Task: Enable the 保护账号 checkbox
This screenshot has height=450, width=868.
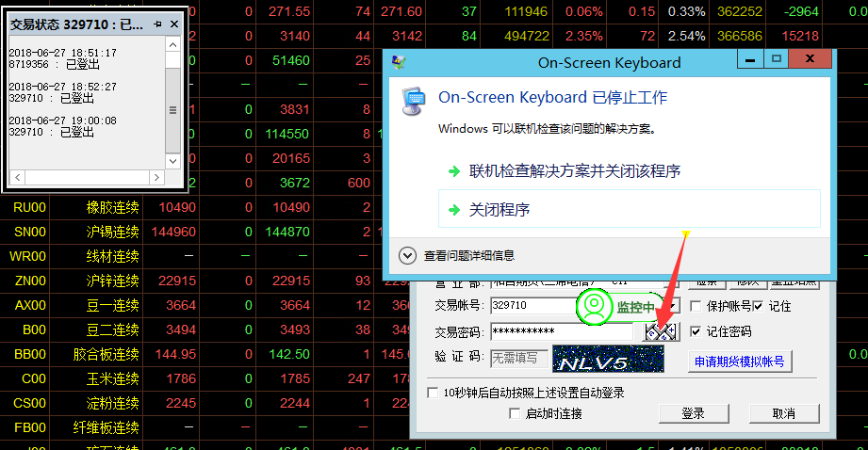Action: pos(696,306)
